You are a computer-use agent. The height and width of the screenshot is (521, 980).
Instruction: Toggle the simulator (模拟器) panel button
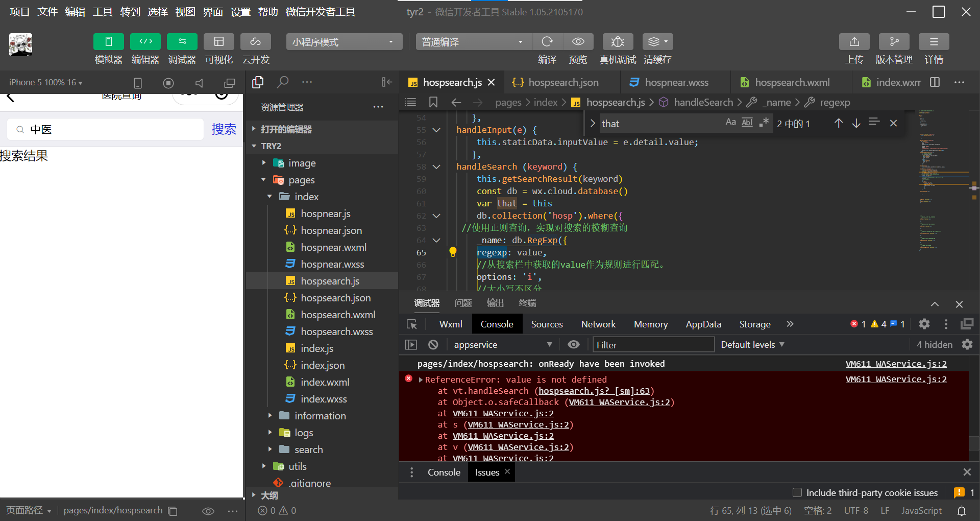[x=108, y=42]
